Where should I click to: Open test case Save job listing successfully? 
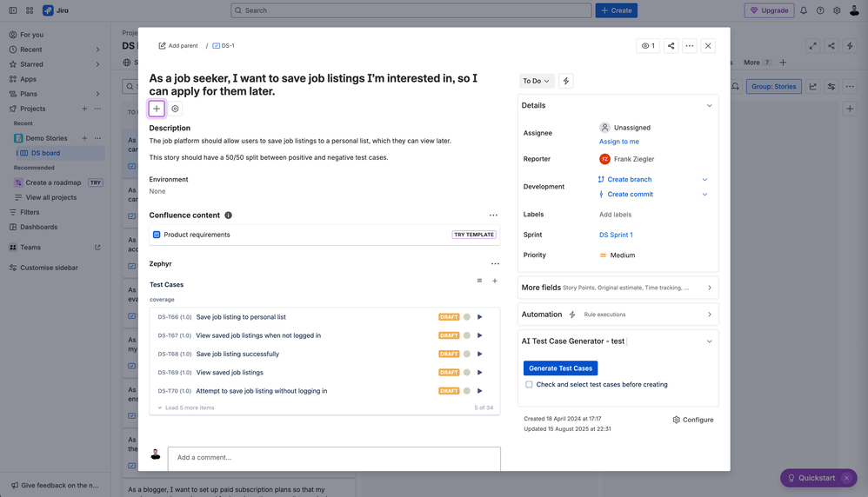(237, 355)
